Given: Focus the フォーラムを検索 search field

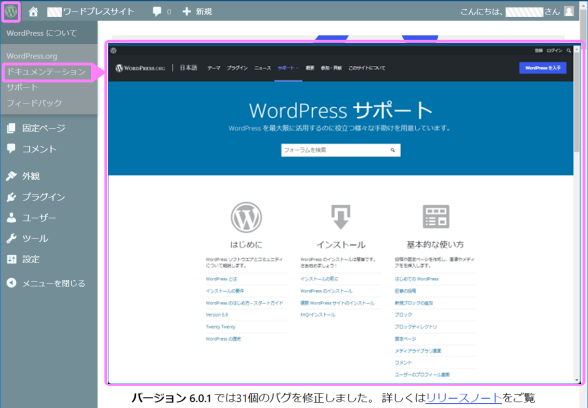Looking at the screenshot, I should tap(341, 150).
